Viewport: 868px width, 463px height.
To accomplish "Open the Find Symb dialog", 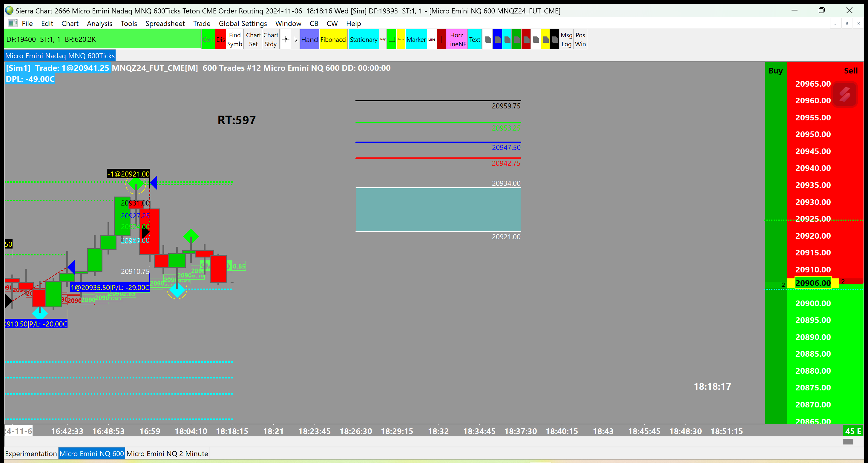I will (x=234, y=39).
